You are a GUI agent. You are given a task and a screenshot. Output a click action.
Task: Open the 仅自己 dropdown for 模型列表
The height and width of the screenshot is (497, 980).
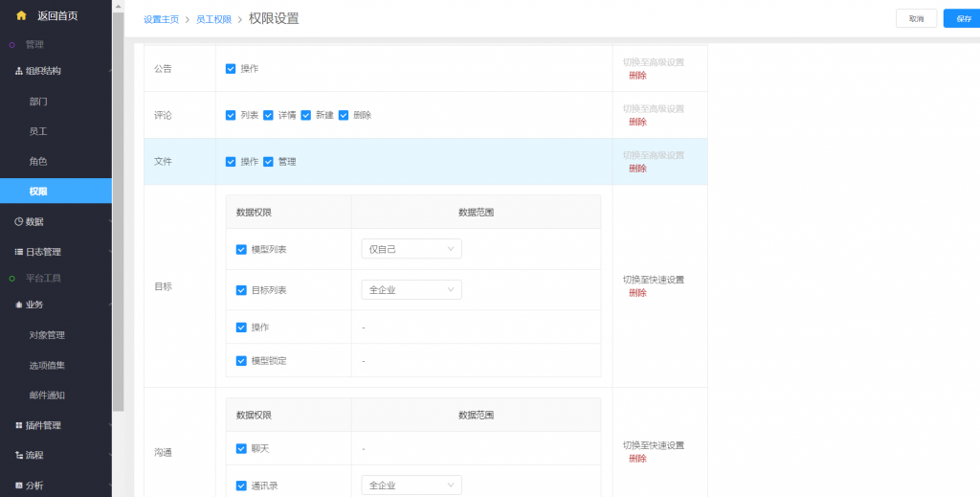412,249
